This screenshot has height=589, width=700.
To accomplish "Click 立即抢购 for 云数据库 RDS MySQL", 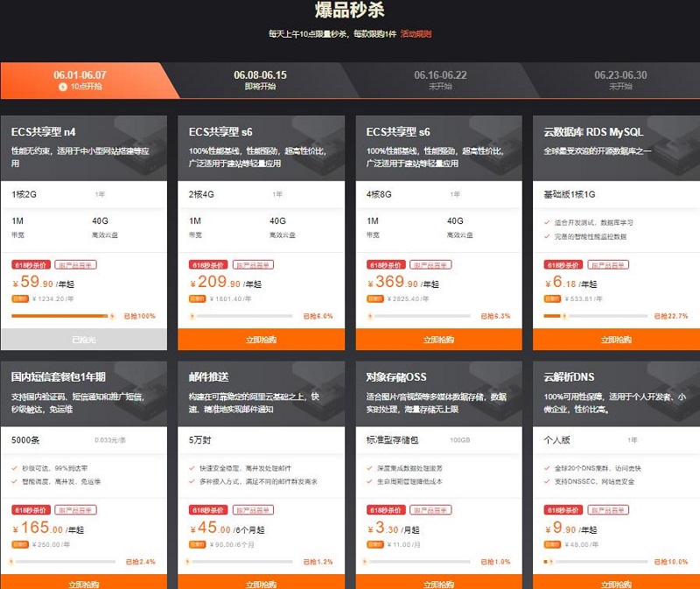I will [617, 340].
